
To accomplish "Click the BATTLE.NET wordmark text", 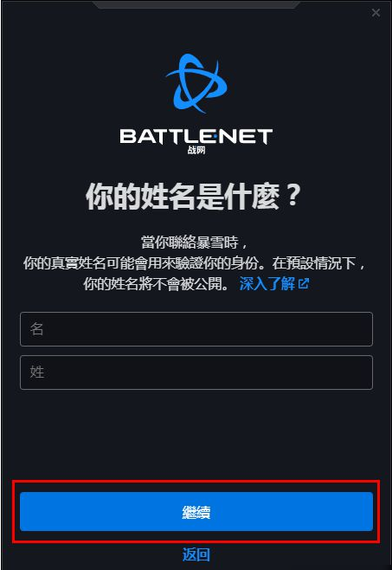I will (196, 136).
